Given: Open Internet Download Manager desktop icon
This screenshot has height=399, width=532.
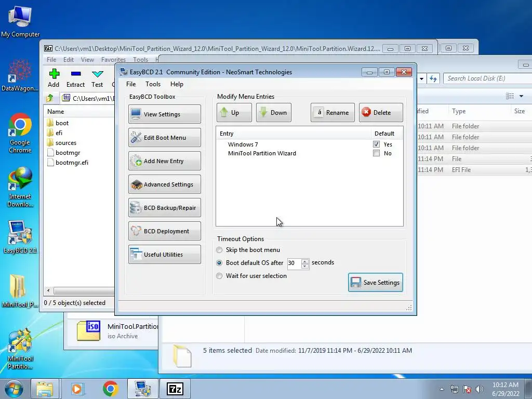Looking at the screenshot, I should click(20, 187).
